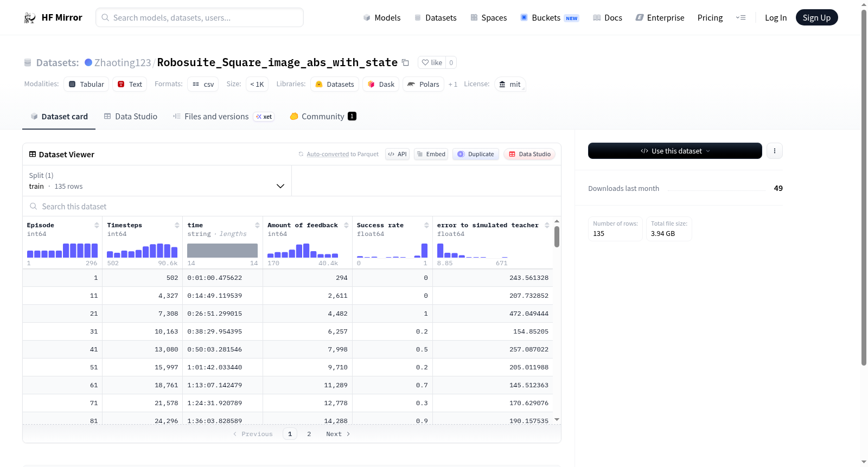The image size is (868, 467).
Task: Focus the Search this dataset field
Action: click(x=292, y=207)
